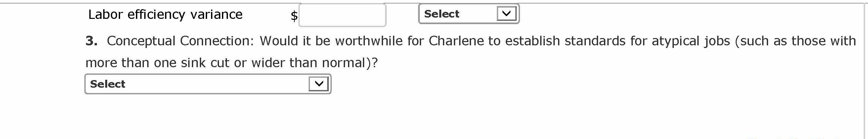Image resolution: width=868 pixels, height=139 pixels.
Task: Click the Labor efficiency variance amount field
Action: [x=342, y=15]
